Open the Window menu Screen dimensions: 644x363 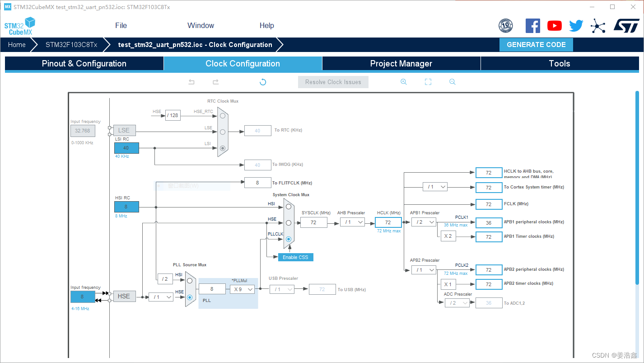[201, 26]
